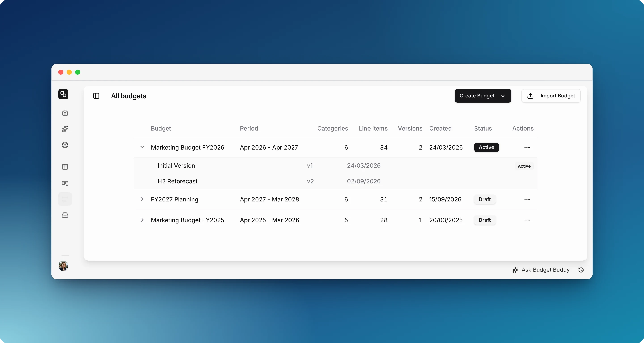644x343 pixels.
Task: Click the Budget column header
Action: 161,129
